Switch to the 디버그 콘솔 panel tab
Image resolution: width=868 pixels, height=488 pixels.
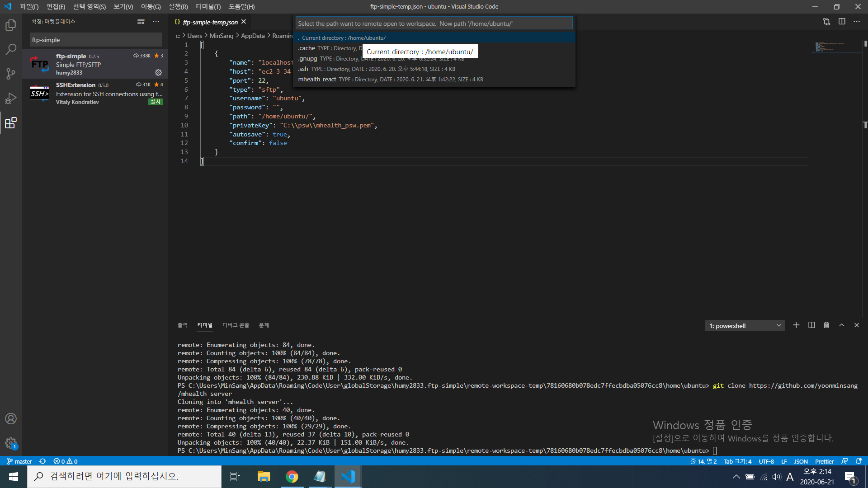tap(236, 325)
